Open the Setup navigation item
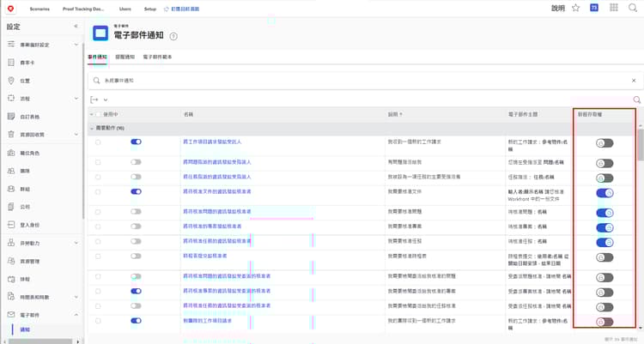 [150, 9]
